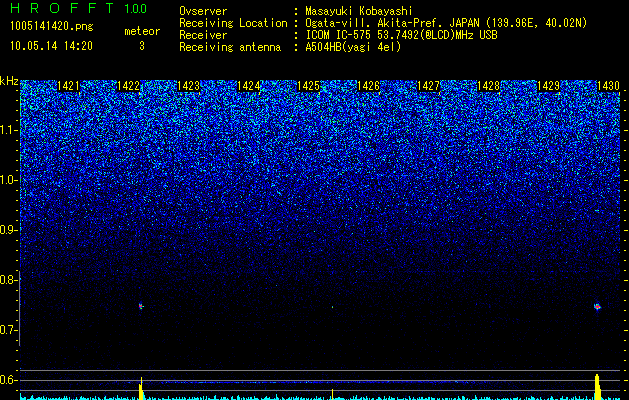Viewport: 629px width, 400px height.
Task: Click the 1.1 kHz axis label
Action: (8, 130)
